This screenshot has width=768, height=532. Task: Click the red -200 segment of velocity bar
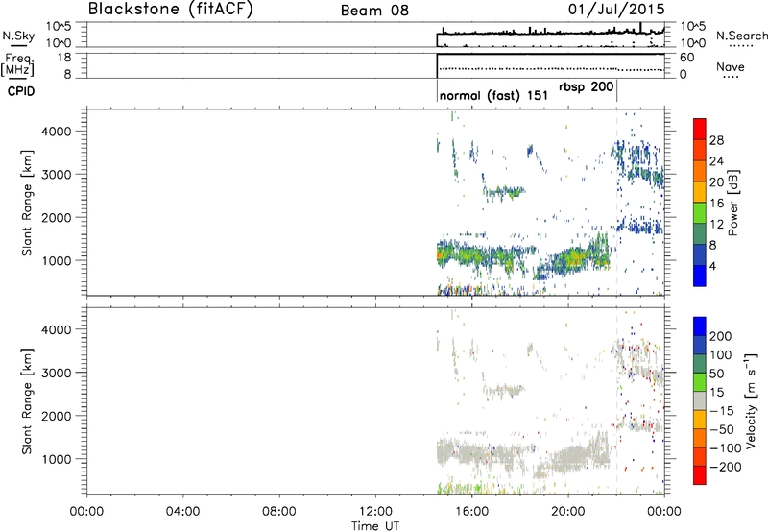pos(700,475)
